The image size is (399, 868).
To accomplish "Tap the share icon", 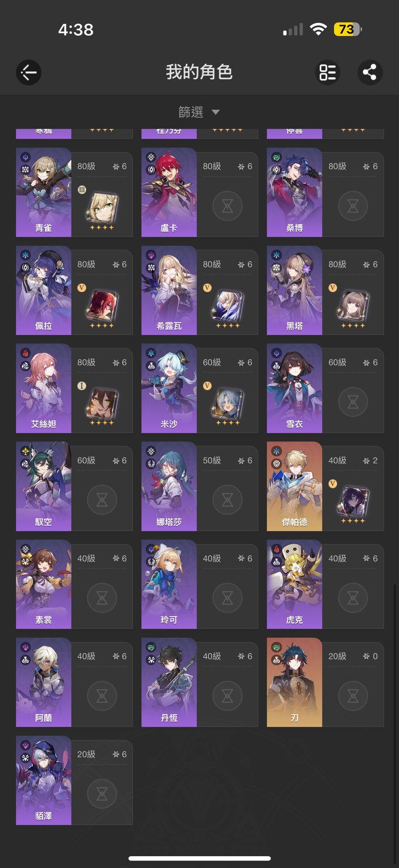I will (x=370, y=72).
